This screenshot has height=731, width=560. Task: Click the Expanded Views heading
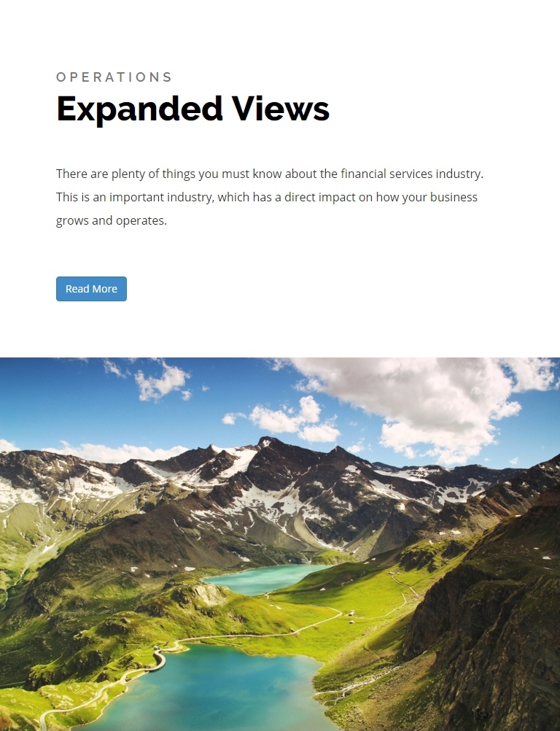(193, 109)
